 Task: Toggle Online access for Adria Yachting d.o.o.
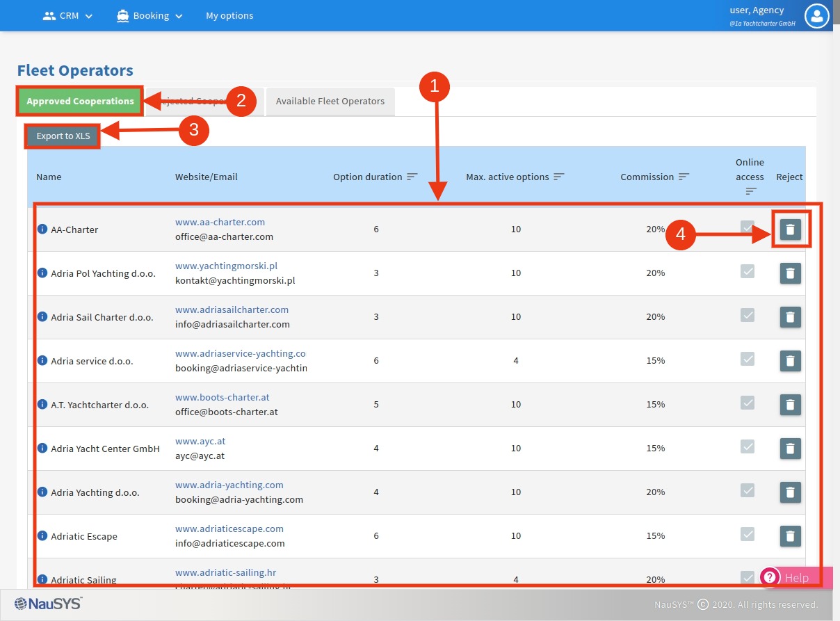tap(748, 490)
